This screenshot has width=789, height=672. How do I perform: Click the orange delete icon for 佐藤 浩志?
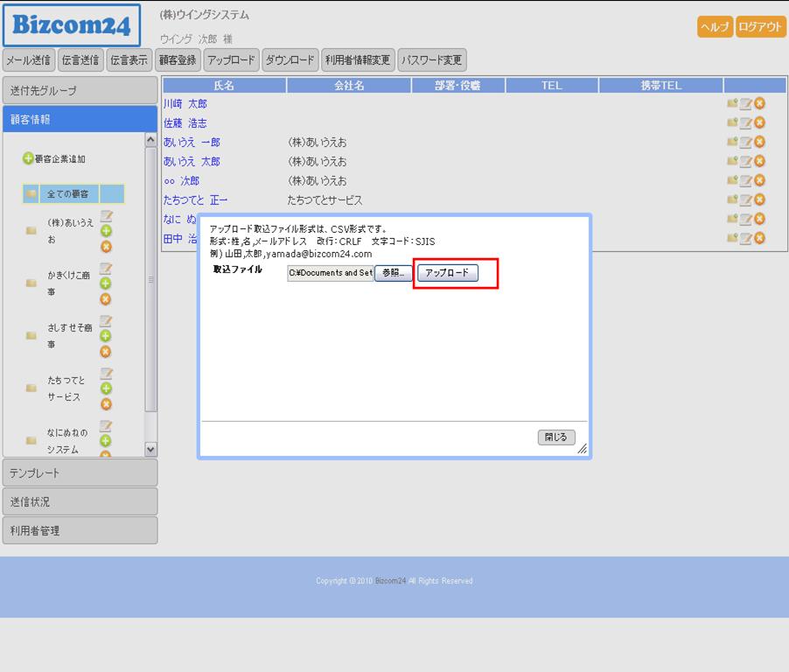point(759,123)
